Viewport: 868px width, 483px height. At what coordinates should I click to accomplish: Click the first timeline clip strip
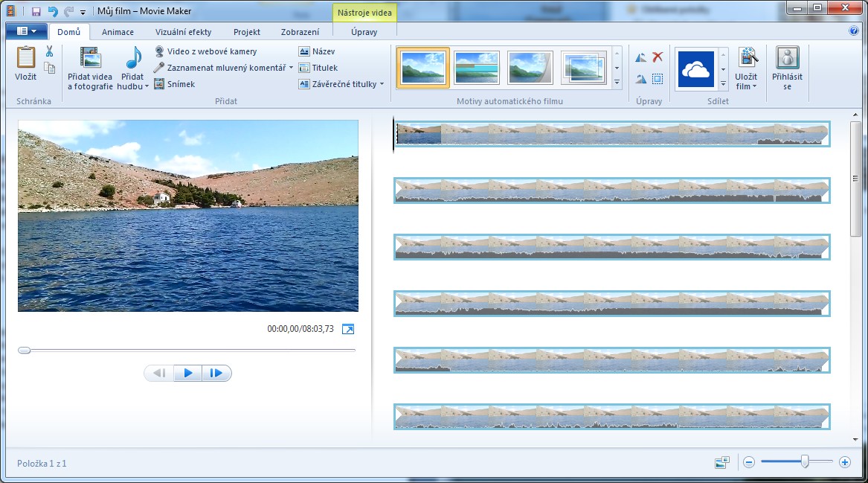click(611, 133)
